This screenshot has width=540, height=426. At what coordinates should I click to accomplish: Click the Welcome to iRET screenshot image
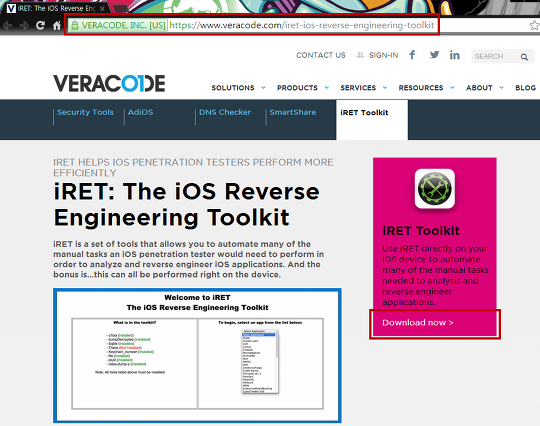tap(197, 355)
